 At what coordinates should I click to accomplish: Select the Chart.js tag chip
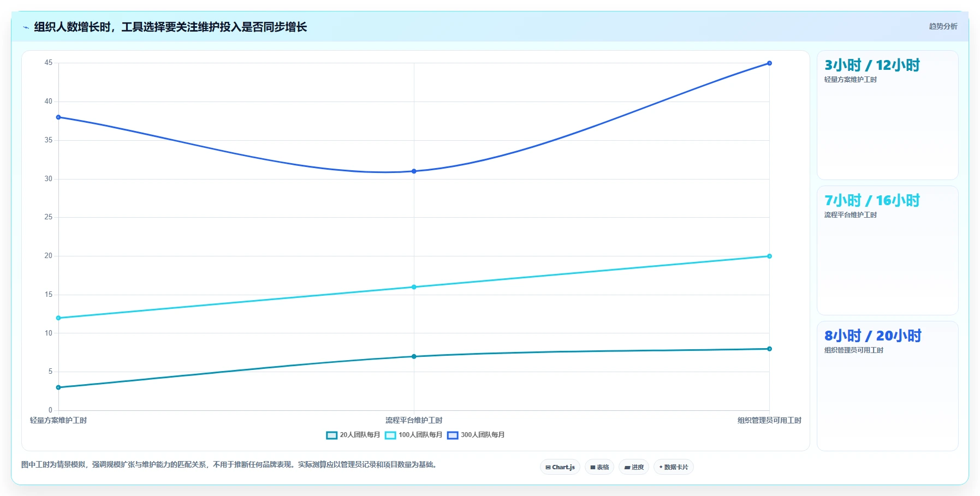coord(560,467)
